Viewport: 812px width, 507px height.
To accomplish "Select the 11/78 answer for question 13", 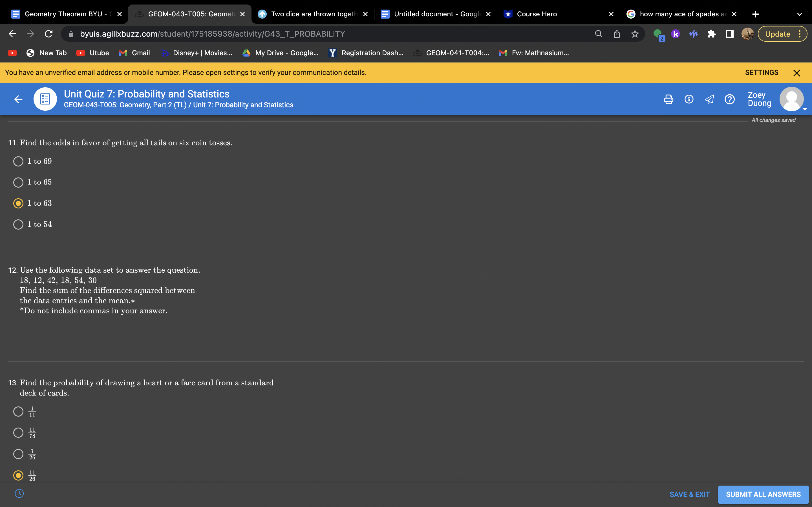I will point(18,433).
